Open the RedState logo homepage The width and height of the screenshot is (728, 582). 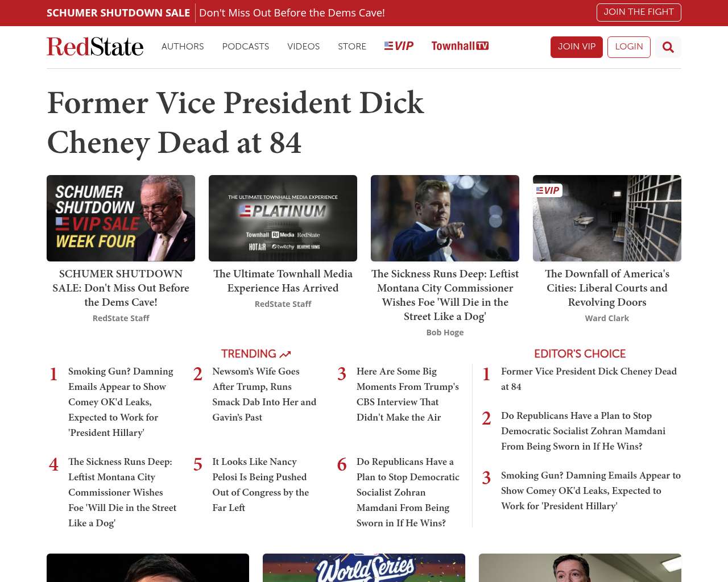coord(95,47)
